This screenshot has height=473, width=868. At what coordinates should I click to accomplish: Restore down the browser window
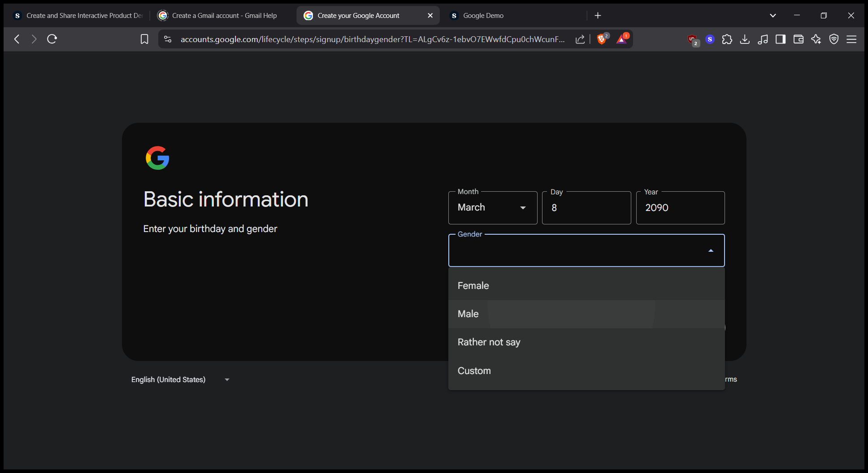[824, 16]
